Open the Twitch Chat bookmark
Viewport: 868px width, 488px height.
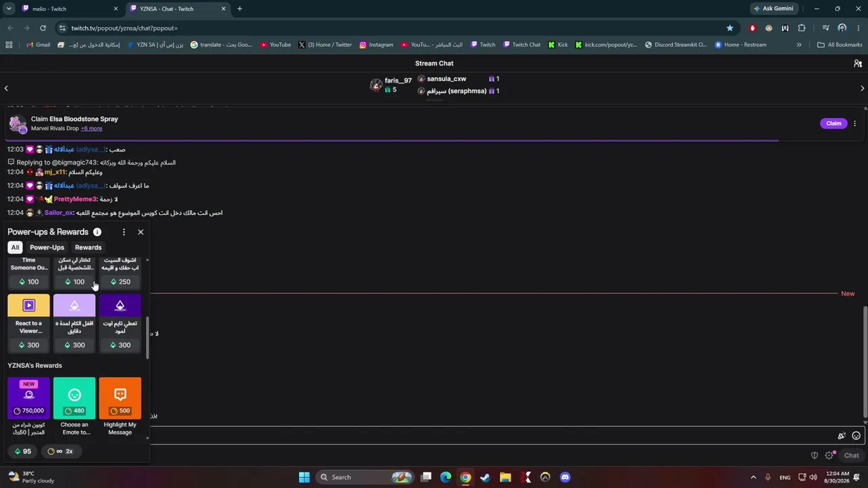pyautogui.click(x=521, y=45)
